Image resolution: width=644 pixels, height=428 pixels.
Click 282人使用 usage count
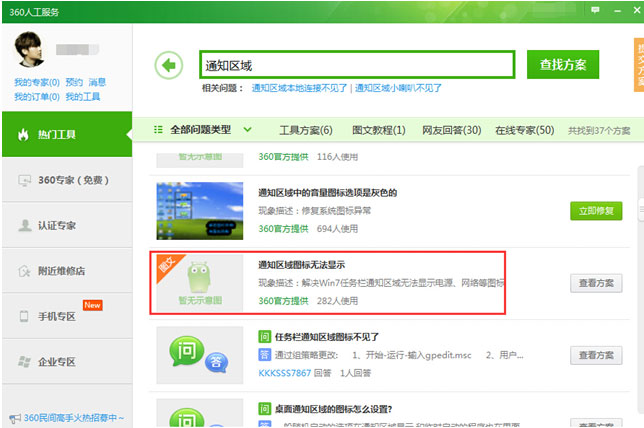click(337, 301)
